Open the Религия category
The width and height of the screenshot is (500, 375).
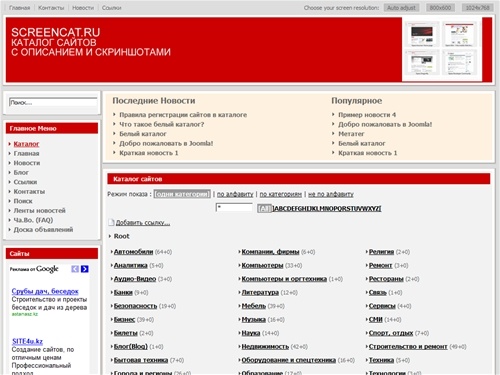[x=381, y=252]
